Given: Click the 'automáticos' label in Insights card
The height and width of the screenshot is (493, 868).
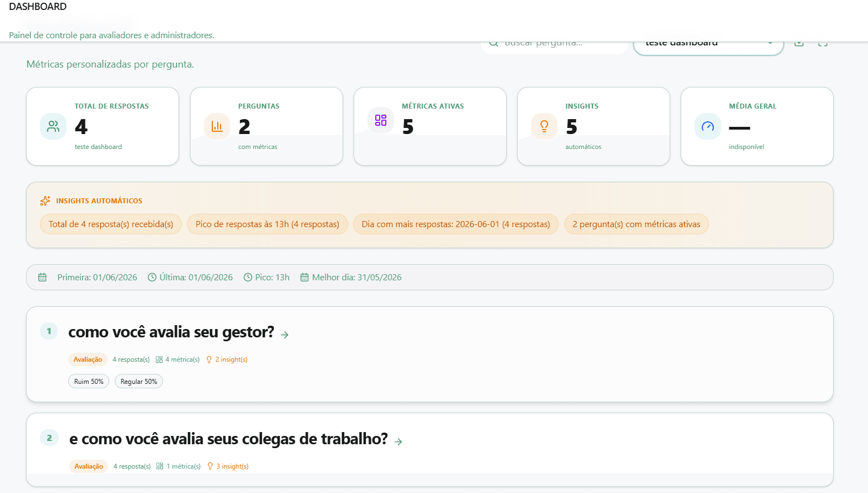Looking at the screenshot, I should coord(583,147).
